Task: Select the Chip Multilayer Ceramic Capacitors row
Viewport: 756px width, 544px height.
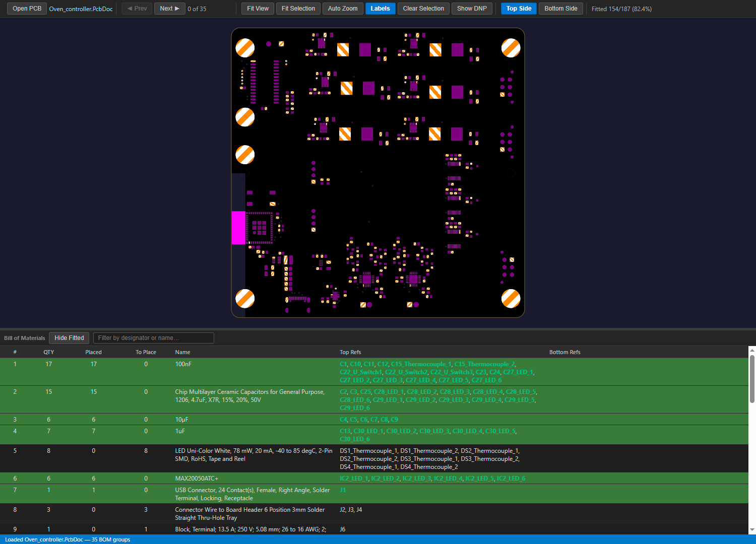Action: (374, 400)
